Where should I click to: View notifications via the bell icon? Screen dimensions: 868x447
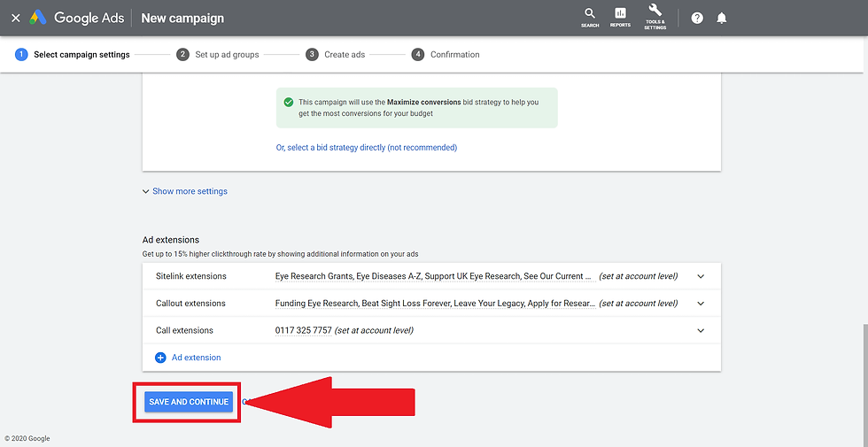721,18
